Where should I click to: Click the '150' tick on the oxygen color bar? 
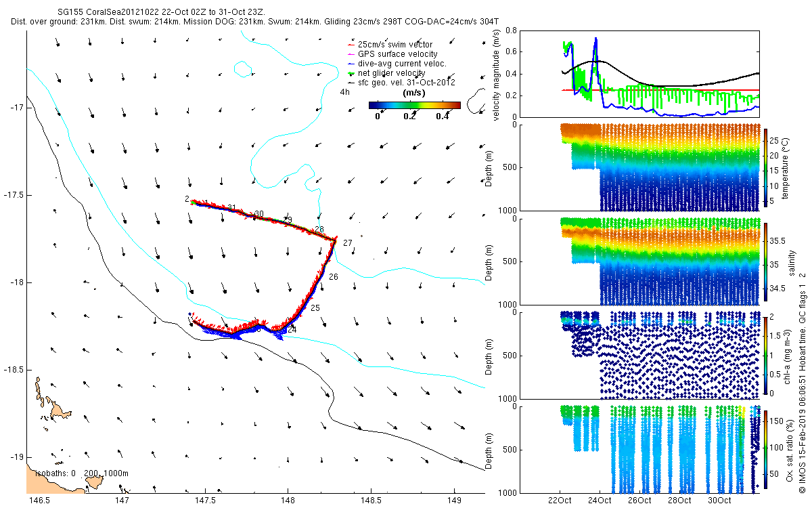click(x=777, y=421)
